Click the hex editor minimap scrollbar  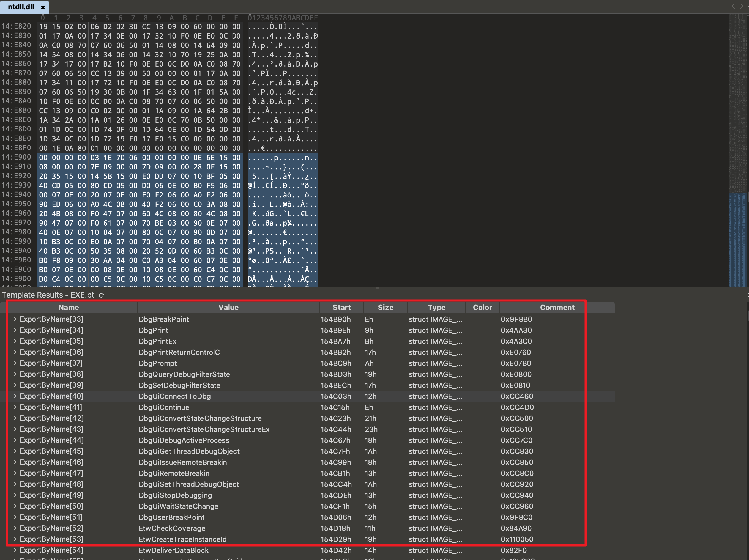click(737, 150)
